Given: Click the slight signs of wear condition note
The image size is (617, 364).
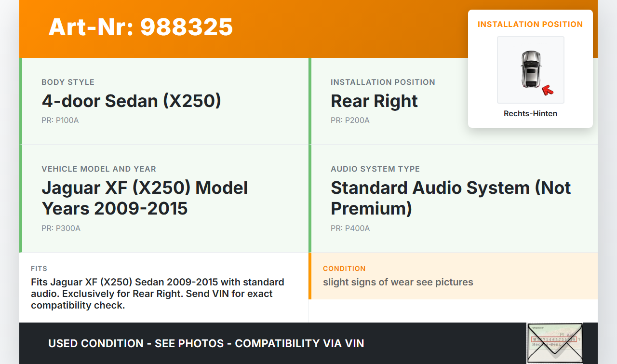Looking at the screenshot, I should click(x=398, y=282).
